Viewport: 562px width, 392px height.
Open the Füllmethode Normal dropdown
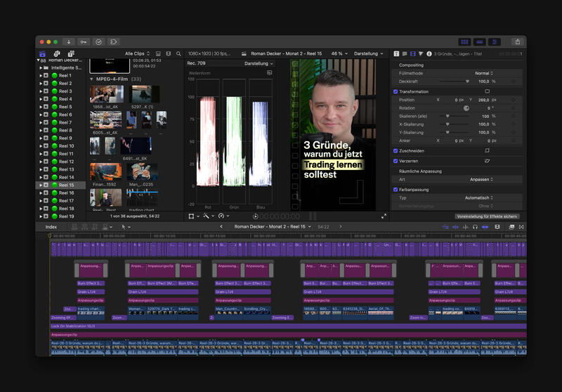tap(484, 73)
